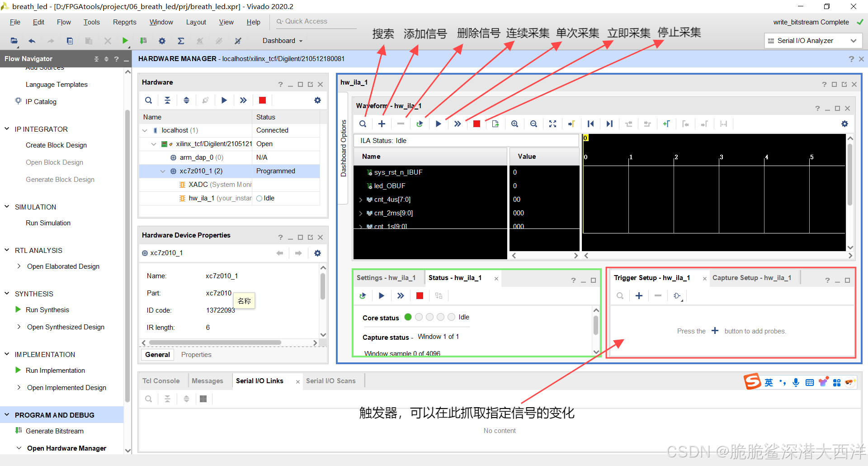Click Run Implementation in Flow Navigator
Screen dimensions: 868x466
[55, 371]
